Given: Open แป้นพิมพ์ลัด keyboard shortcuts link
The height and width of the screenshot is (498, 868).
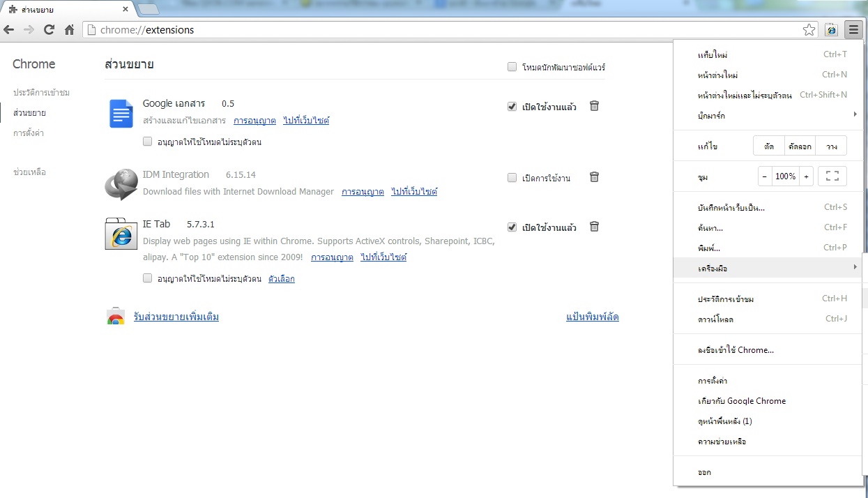Looking at the screenshot, I should (x=593, y=317).
